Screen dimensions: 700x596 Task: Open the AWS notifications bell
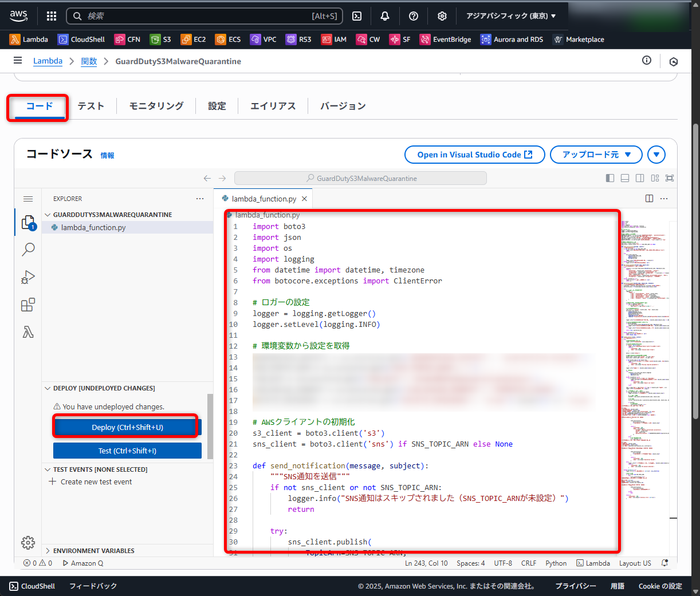(385, 16)
